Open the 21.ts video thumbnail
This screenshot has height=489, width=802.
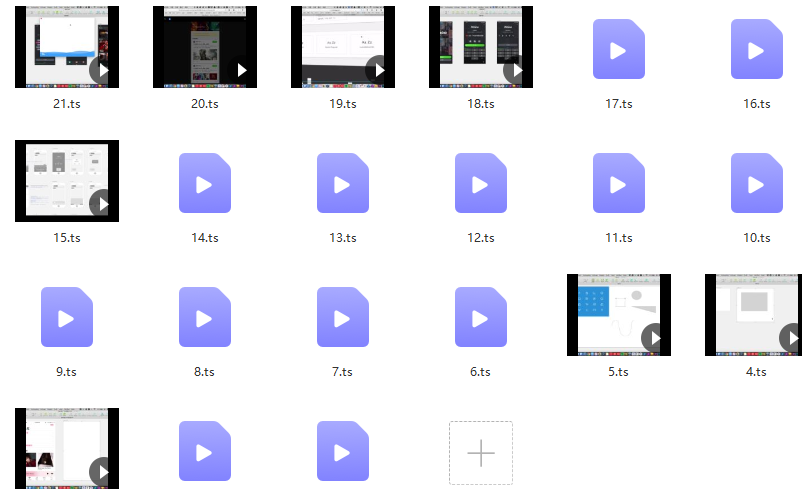tap(66, 47)
